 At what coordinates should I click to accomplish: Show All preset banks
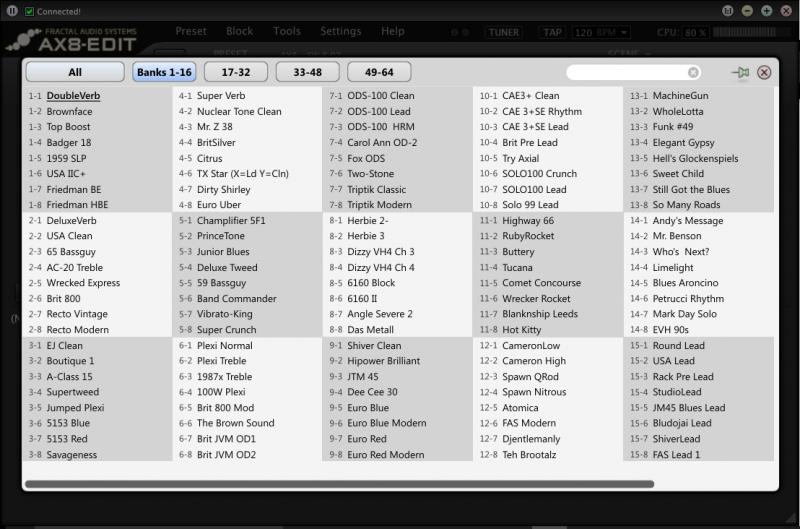[75, 72]
